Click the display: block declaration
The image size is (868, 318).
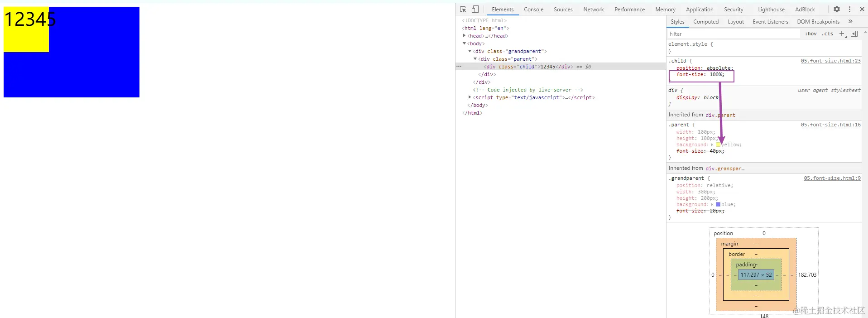(x=698, y=97)
